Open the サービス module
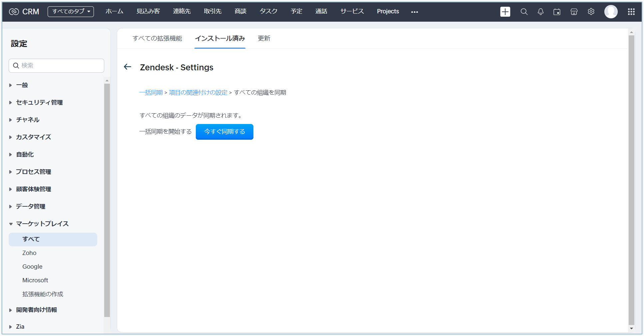Image resolution: width=644 pixels, height=336 pixels. [352, 11]
